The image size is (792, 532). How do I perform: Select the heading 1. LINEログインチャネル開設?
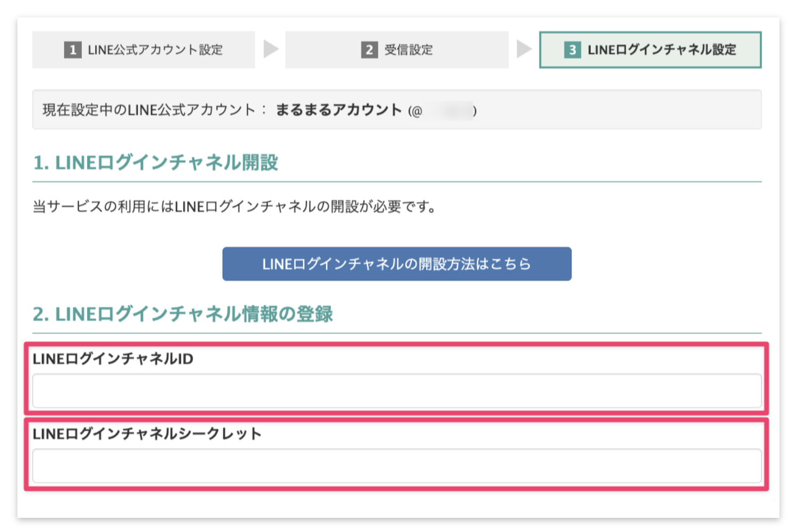(157, 163)
